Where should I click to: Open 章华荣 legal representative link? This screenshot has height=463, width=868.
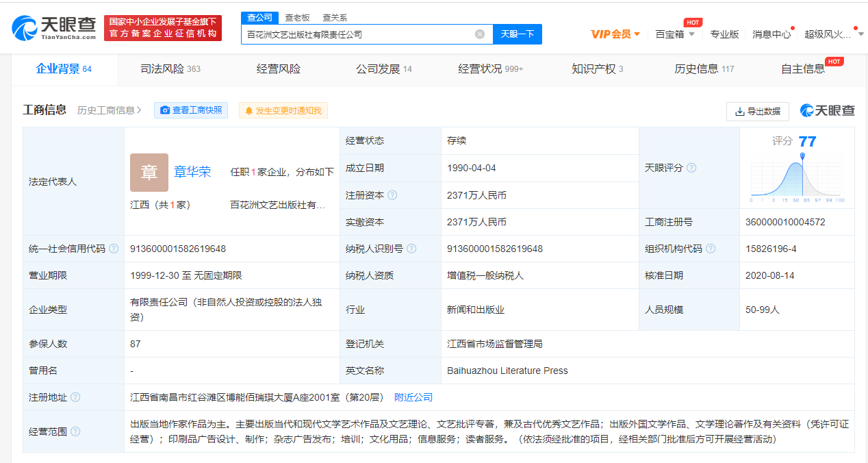[x=192, y=172]
